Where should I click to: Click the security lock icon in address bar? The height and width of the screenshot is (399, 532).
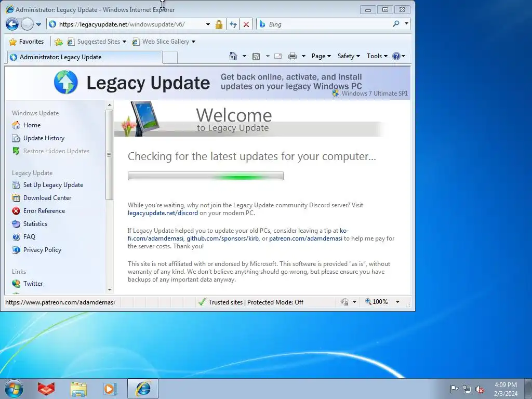[219, 24]
